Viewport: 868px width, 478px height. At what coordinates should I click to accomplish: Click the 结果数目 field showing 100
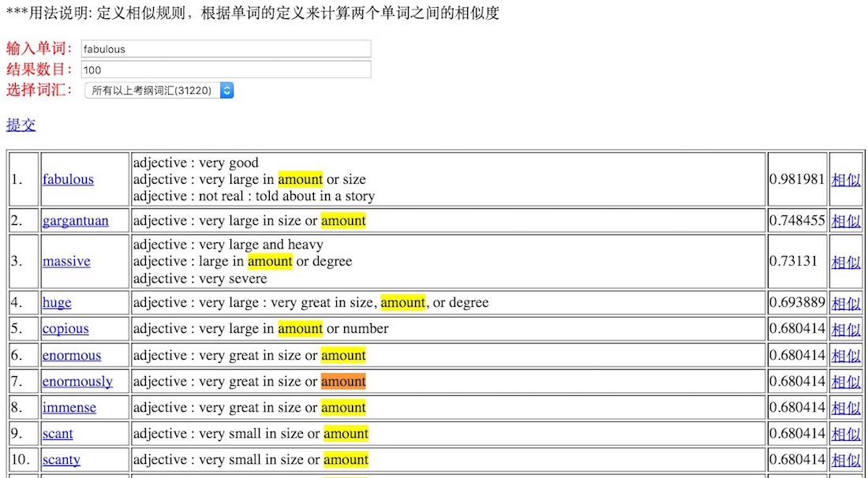tap(226, 69)
